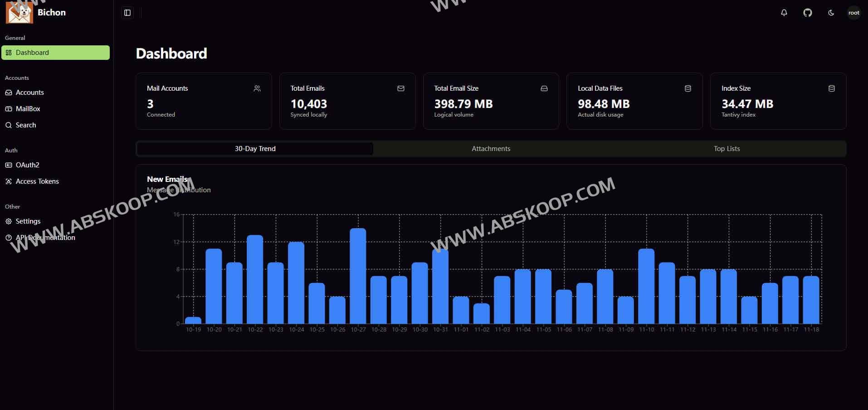Open Search from the sidebar
This screenshot has height=410, width=868.
pos(25,125)
